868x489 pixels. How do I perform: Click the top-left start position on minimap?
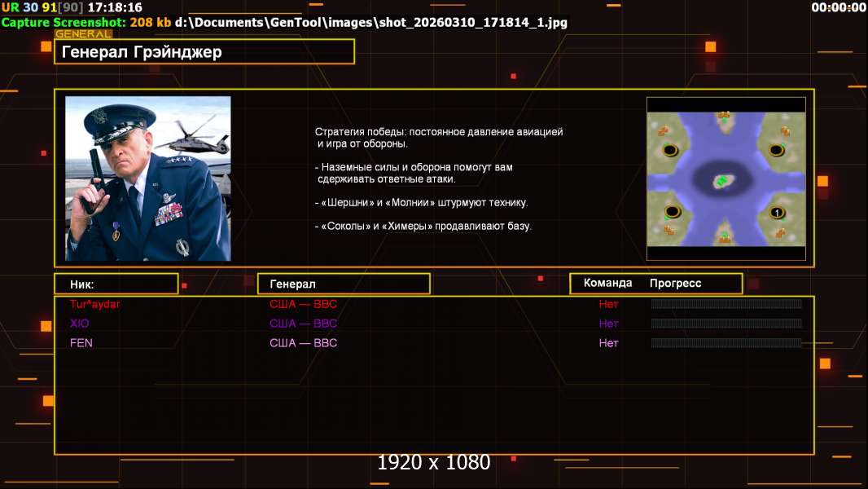pyautogui.click(x=670, y=150)
